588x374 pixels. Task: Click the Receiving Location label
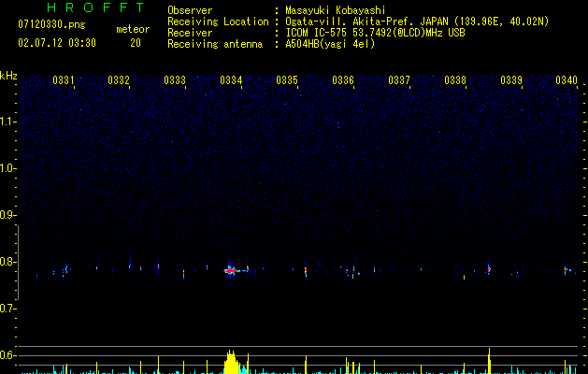218,22
